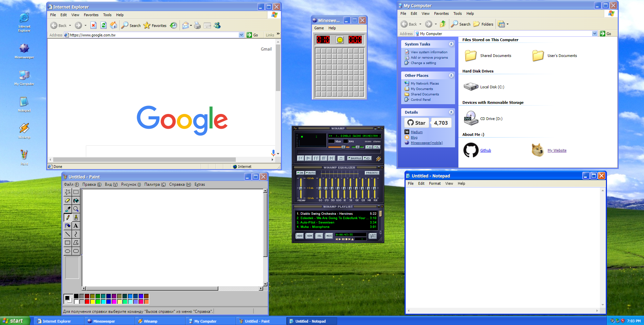
Task: Select the Text tool in Paint
Action: click(x=76, y=226)
